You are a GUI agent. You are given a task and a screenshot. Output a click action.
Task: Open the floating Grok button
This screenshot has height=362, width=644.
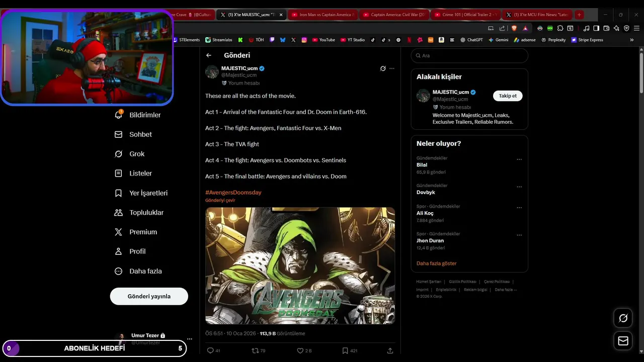tap(623, 318)
